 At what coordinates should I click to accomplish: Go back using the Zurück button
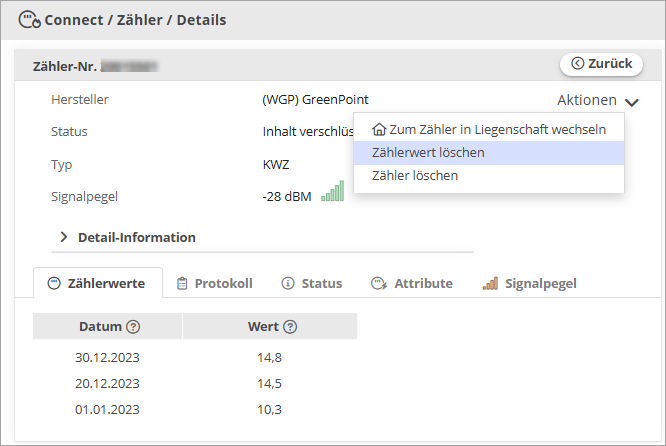601,64
